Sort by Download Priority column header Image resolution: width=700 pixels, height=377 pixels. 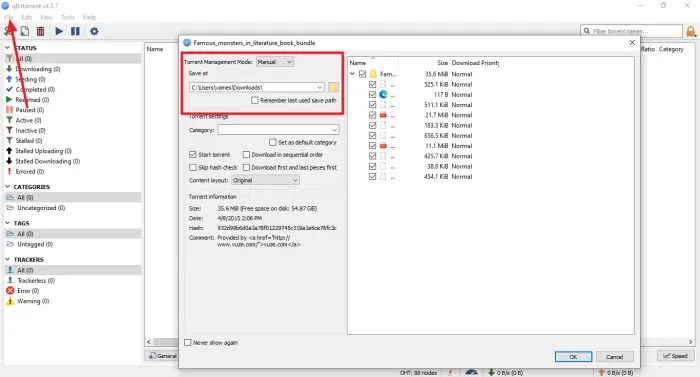tap(475, 63)
